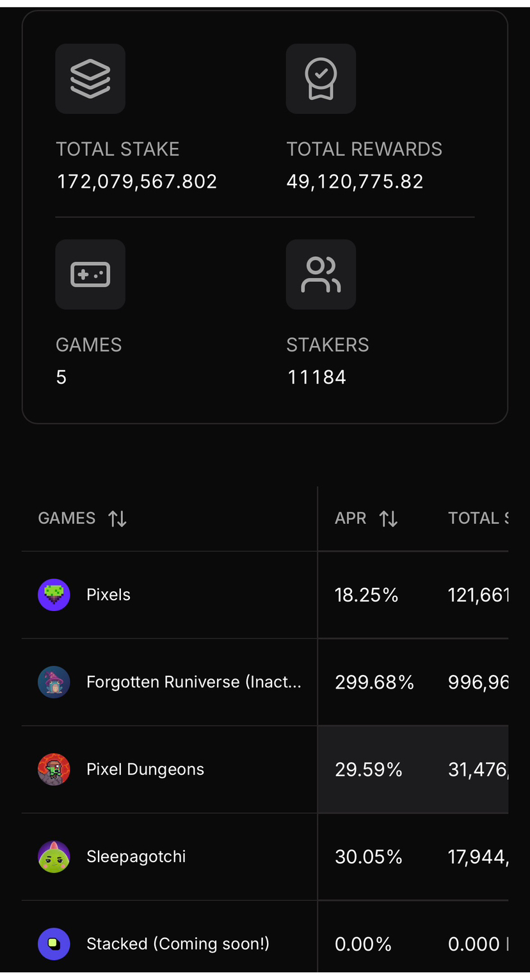
Task: Click the Games controller icon
Action: [90, 274]
